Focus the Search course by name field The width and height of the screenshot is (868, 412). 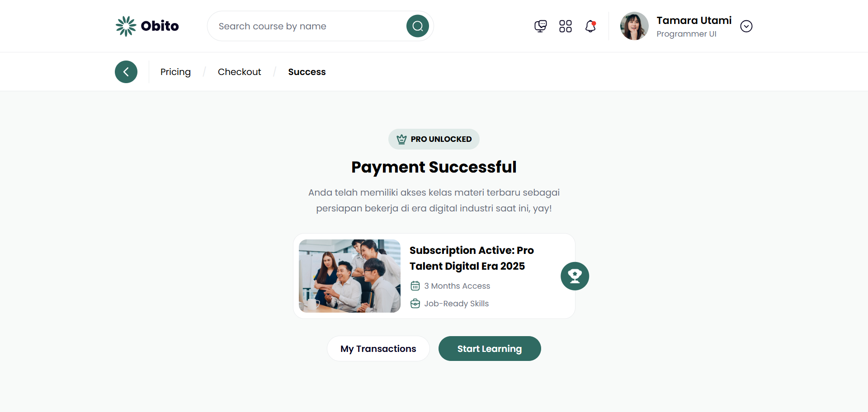pyautogui.click(x=307, y=26)
